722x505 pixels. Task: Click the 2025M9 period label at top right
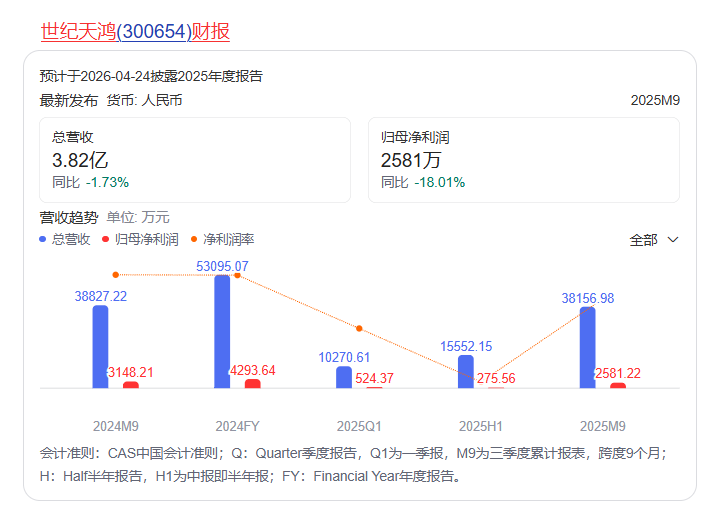point(655,101)
